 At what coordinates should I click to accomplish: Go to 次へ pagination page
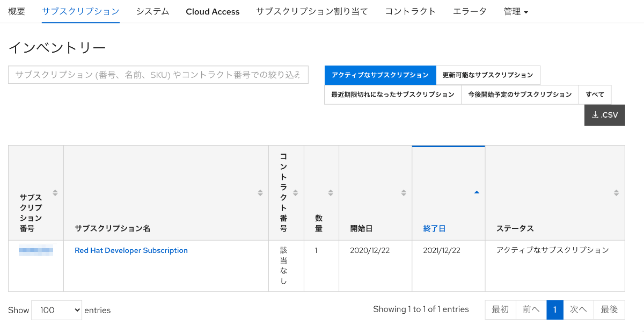pos(578,309)
